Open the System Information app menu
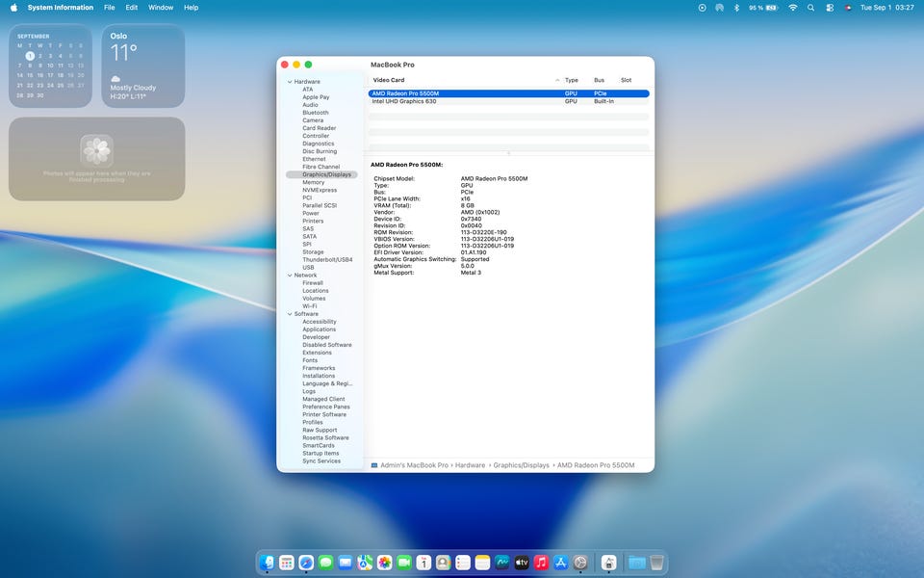 [60, 8]
